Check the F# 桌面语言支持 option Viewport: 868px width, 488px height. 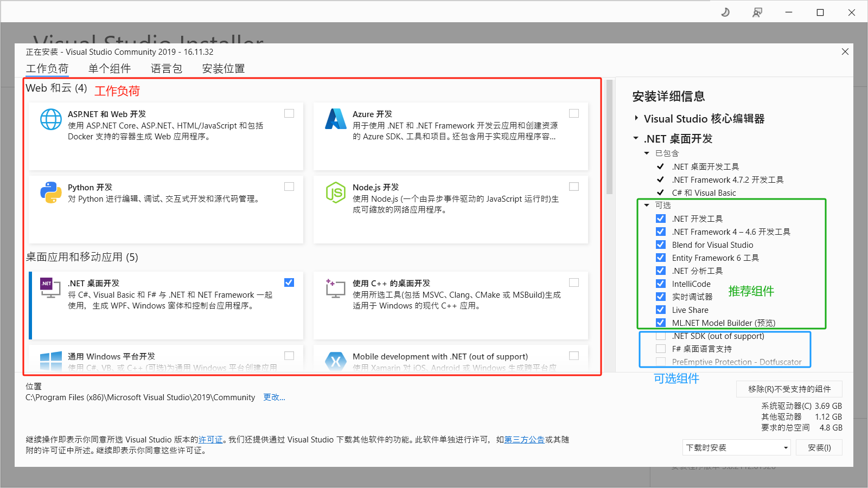coord(661,349)
